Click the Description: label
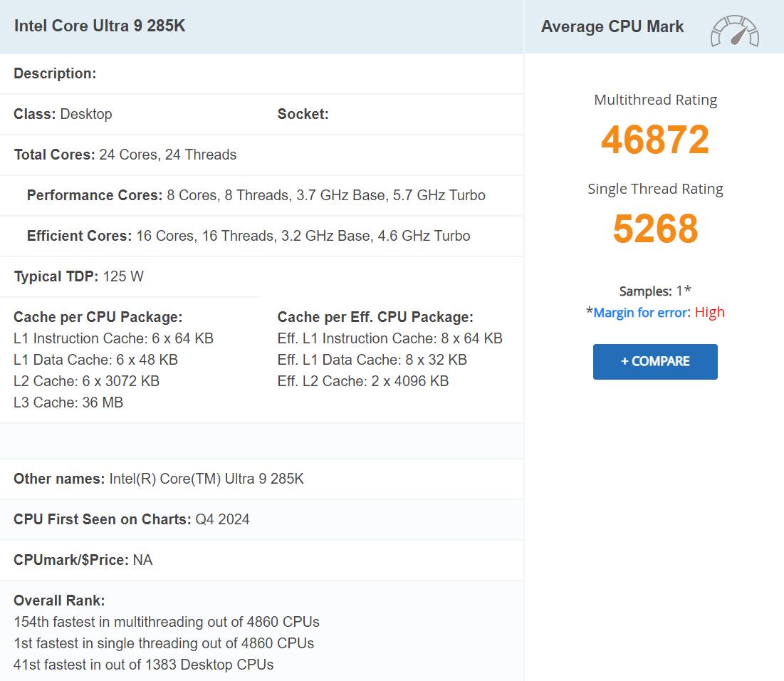Viewport: 784px width, 681px height. (x=55, y=73)
